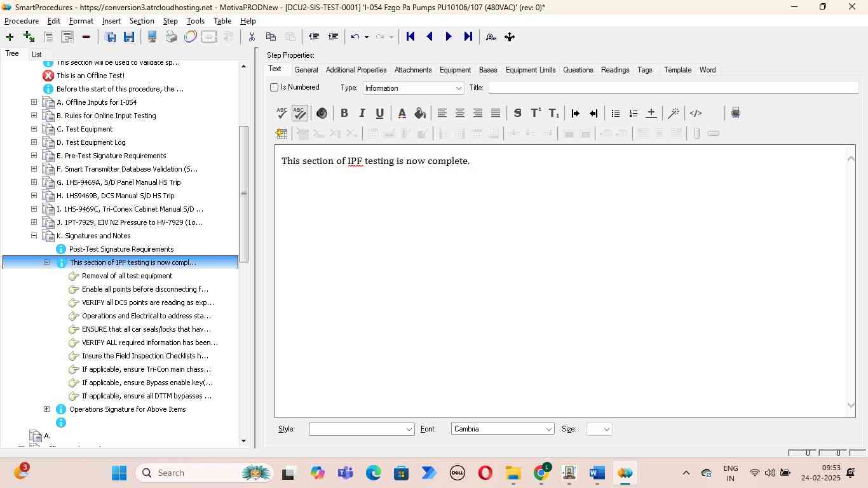Open Google Chrome from the taskbar
The image size is (868, 488).
(x=541, y=473)
